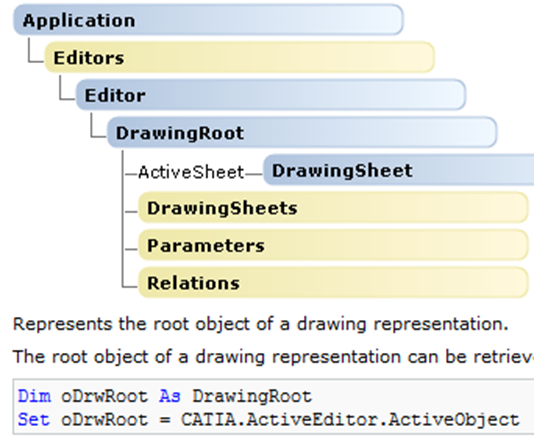534x441 pixels.
Task: Click oDrwRoot in the Dim line
Action: [x=104, y=396]
